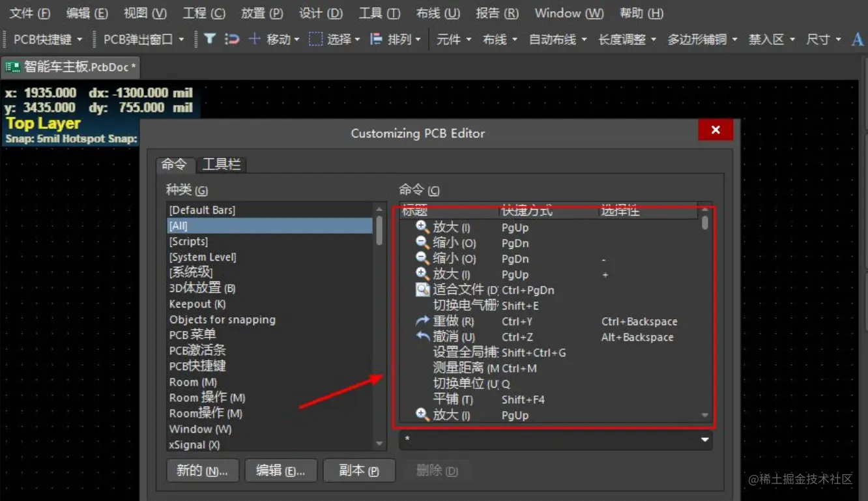
Task: Select the 3D体放置 (B) category
Action: coord(270,288)
